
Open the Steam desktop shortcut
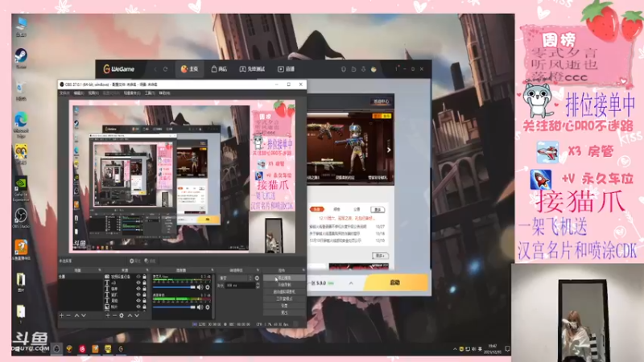(x=21, y=58)
